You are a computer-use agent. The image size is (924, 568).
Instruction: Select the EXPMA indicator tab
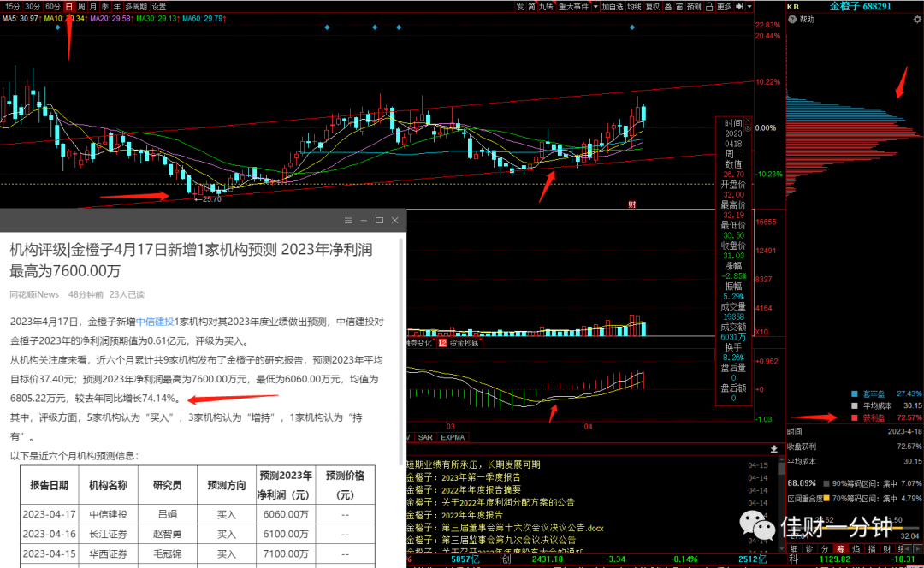click(x=453, y=437)
